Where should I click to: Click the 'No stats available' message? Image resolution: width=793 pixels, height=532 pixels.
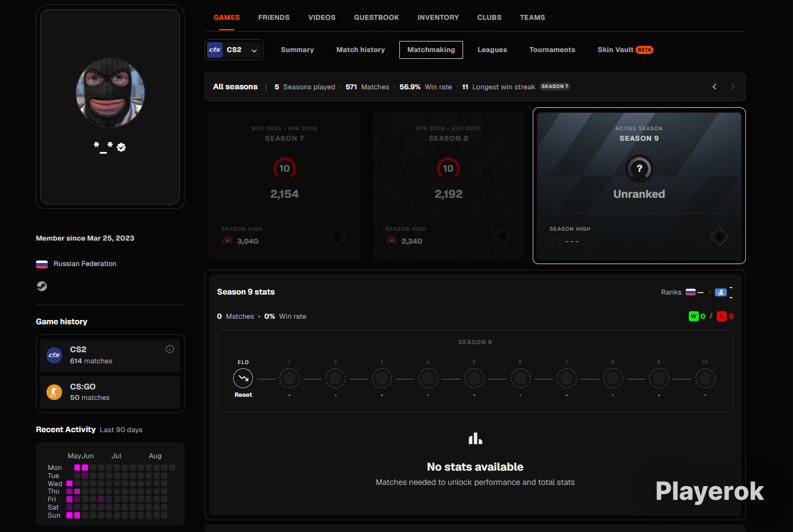[476, 467]
